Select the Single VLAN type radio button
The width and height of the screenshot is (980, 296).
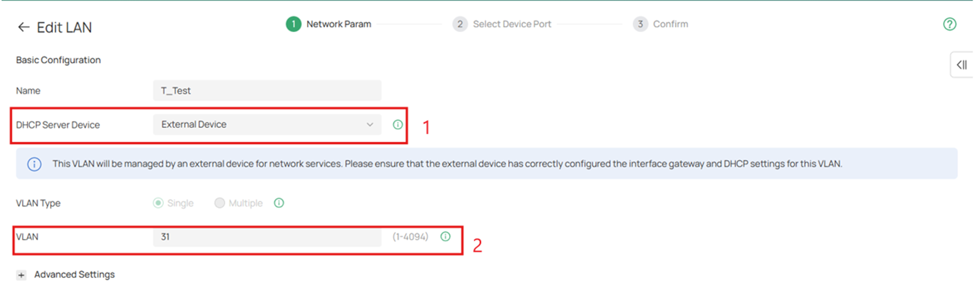pyautogui.click(x=158, y=203)
